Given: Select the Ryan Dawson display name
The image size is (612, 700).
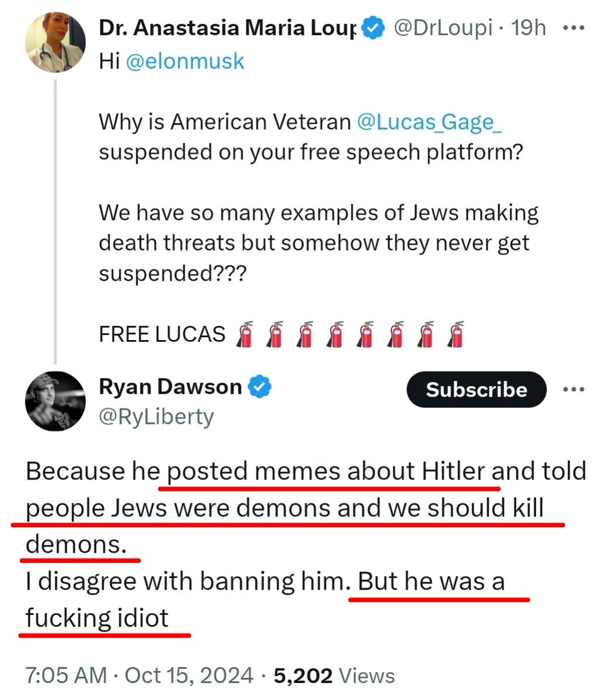Looking at the screenshot, I should point(170,387).
